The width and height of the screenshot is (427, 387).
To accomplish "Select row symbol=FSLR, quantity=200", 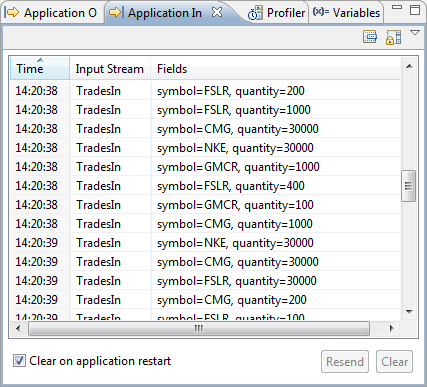I will [205, 91].
